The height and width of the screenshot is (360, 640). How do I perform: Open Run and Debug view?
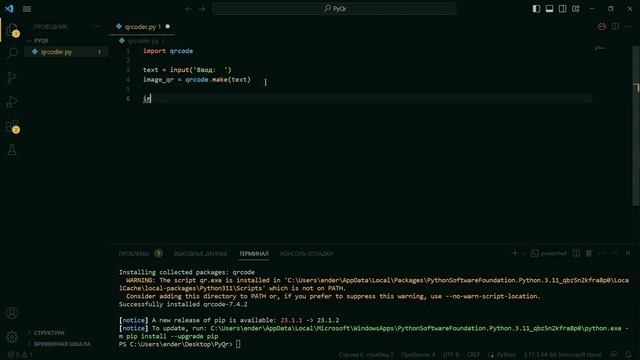12,102
